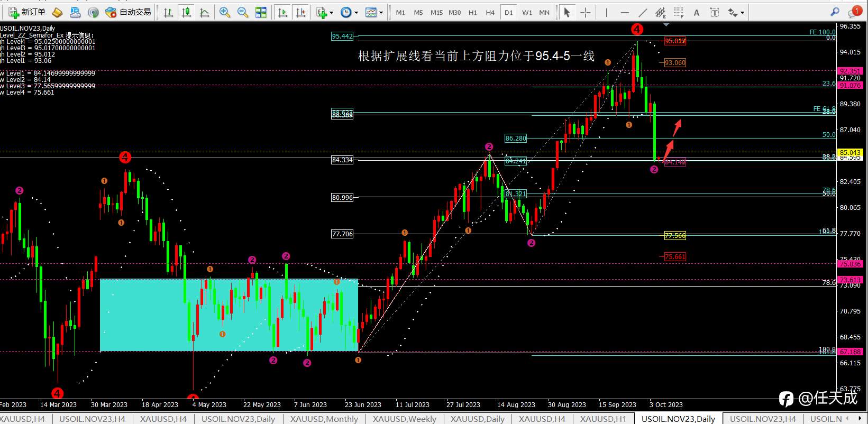Switch chart to Bar Chart type
Image resolution: width=868 pixels, height=424 pixels.
coord(168,12)
